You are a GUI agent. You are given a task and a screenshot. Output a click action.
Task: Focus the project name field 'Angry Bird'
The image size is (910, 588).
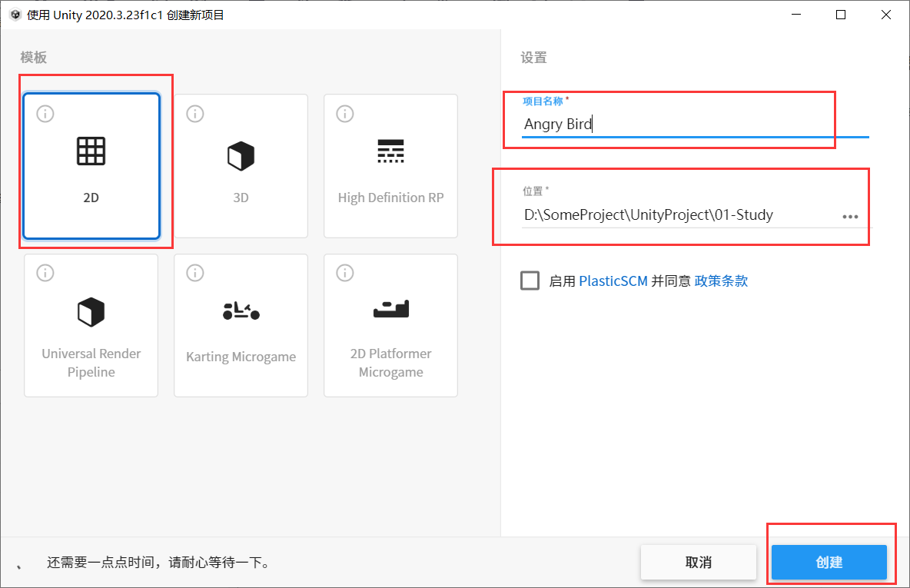tap(696, 125)
